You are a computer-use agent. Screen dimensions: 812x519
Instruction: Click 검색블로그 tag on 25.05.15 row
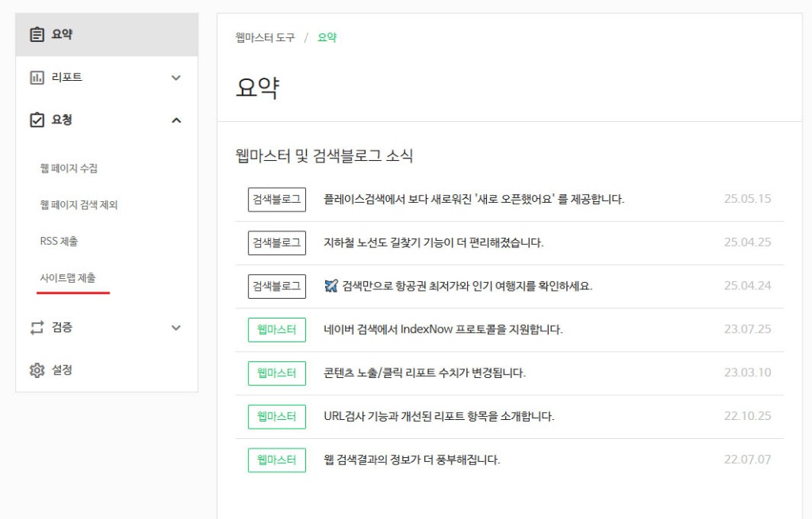pos(277,200)
